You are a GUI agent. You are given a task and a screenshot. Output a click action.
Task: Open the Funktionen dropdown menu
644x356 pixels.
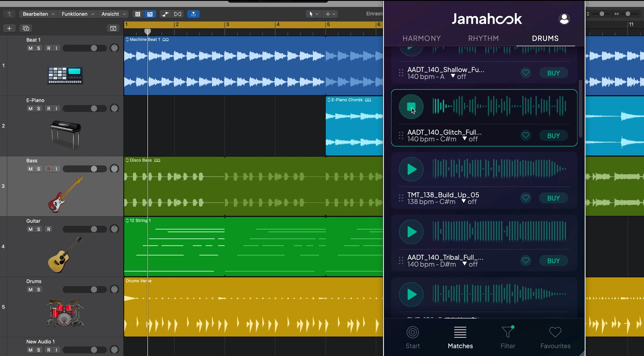click(x=78, y=14)
